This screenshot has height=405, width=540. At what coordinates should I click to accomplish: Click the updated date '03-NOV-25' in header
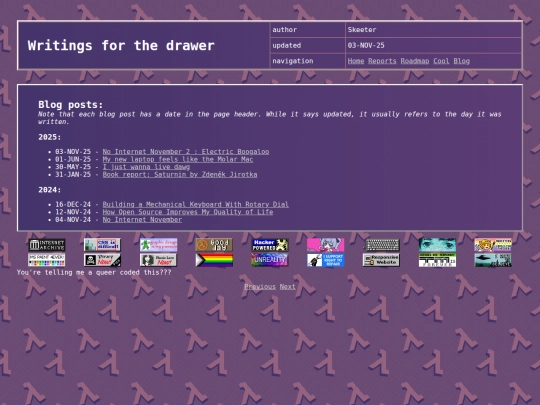tap(366, 45)
